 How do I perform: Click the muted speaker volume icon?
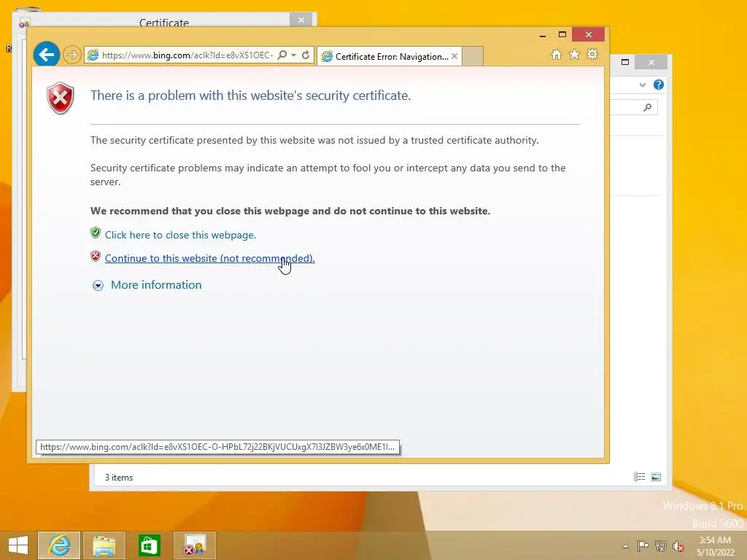click(678, 545)
